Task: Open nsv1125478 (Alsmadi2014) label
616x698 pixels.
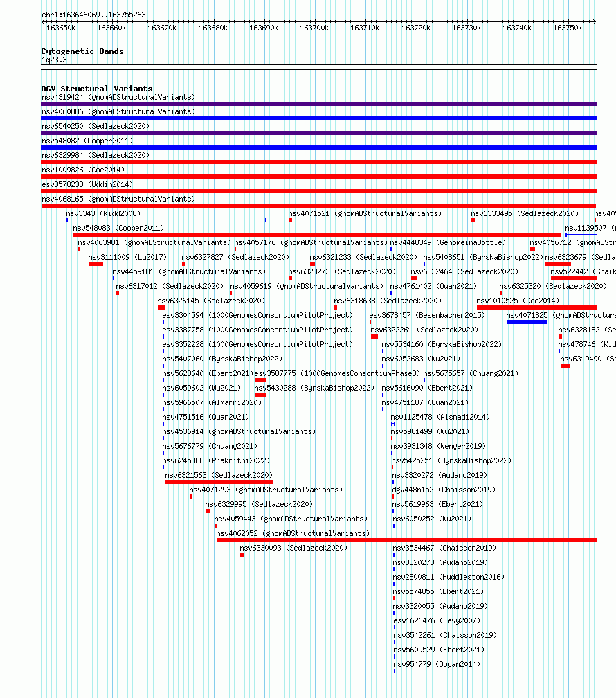Action: pos(440,417)
